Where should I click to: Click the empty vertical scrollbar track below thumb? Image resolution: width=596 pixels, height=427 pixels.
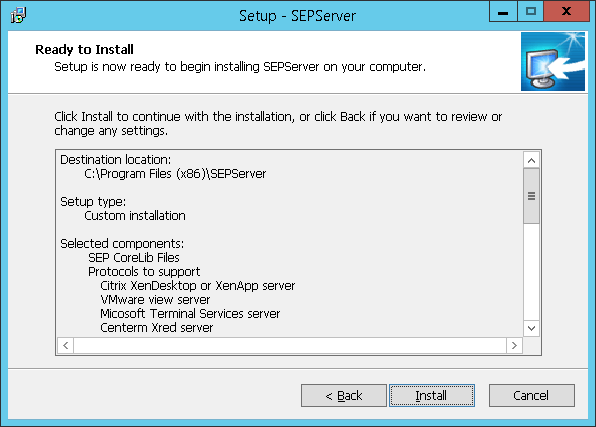[x=531, y=271]
